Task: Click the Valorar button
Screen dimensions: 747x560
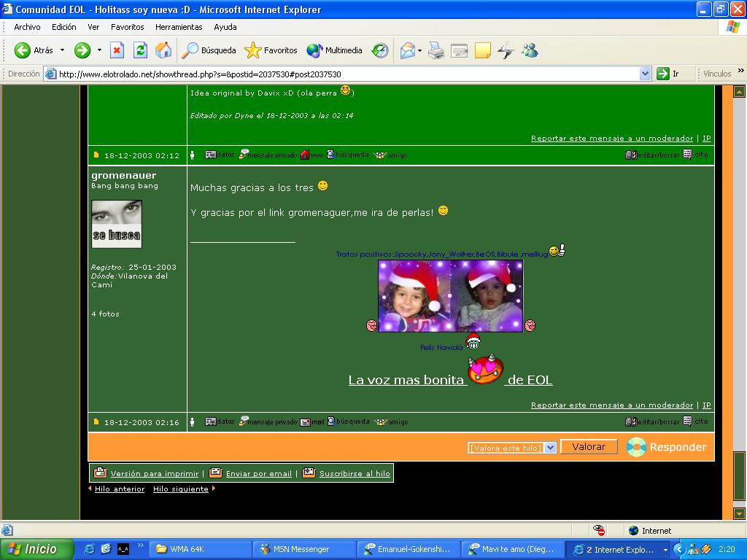Action: pyautogui.click(x=589, y=447)
